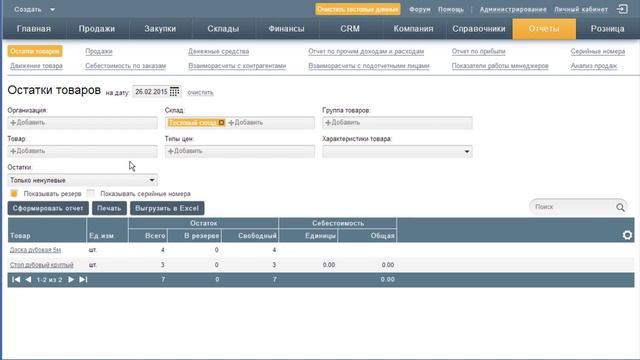640x360 pixels.
Task: Open the Форум link
Action: (x=420, y=9)
